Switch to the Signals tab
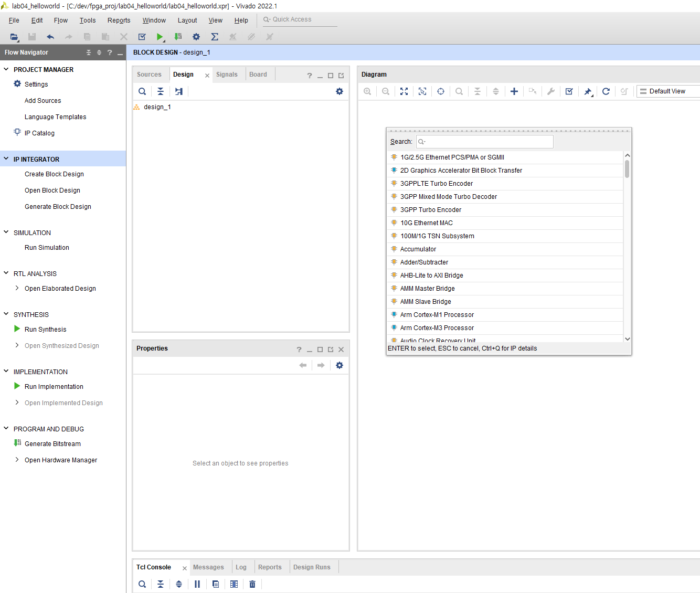Image resolution: width=700 pixels, height=593 pixels. [227, 75]
